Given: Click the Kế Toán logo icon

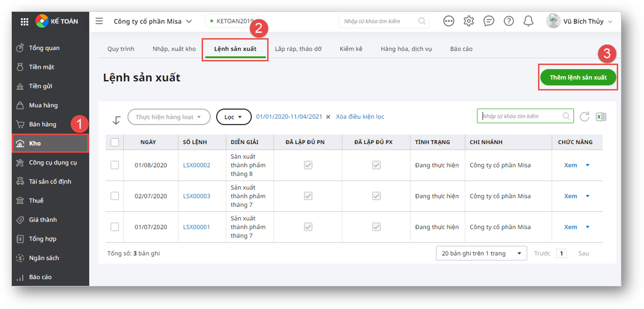Looking at the screenshot, I should point(43,21).
